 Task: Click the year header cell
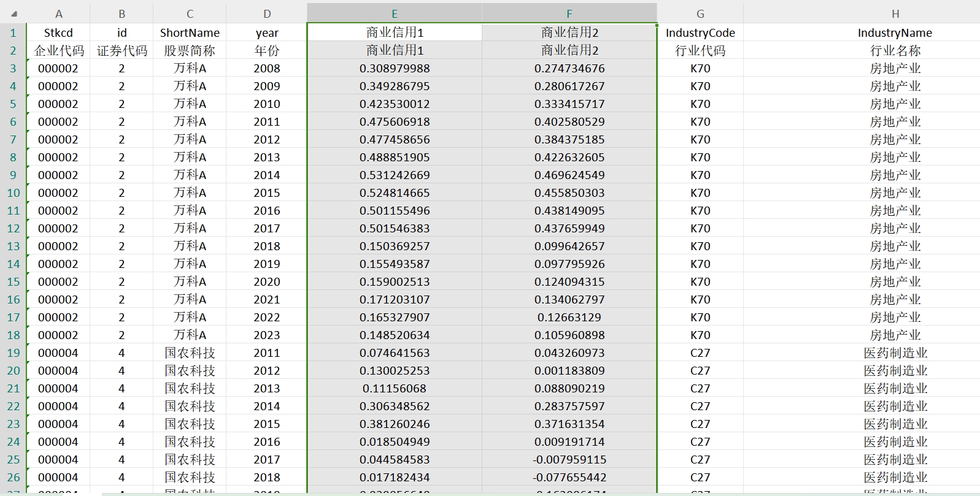point(267,32)
